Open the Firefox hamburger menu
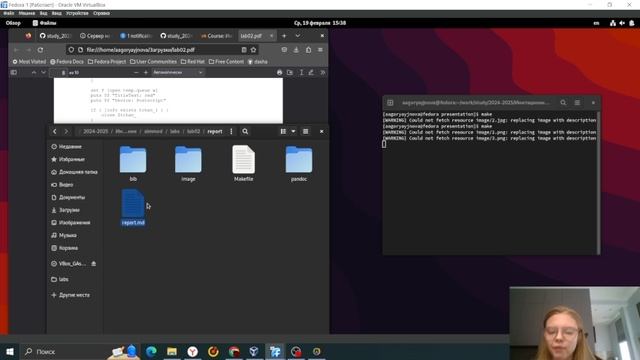 [320, 50]
